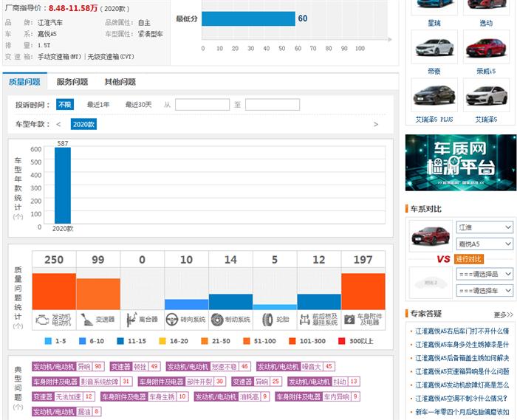Open 江淮嘉悦A5变速箱异响 question link

click(462, 371)
